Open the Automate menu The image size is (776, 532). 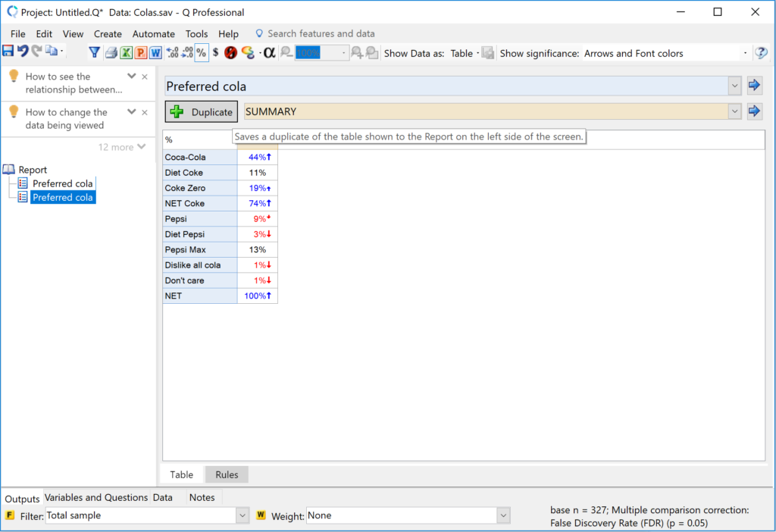(153, 33)
